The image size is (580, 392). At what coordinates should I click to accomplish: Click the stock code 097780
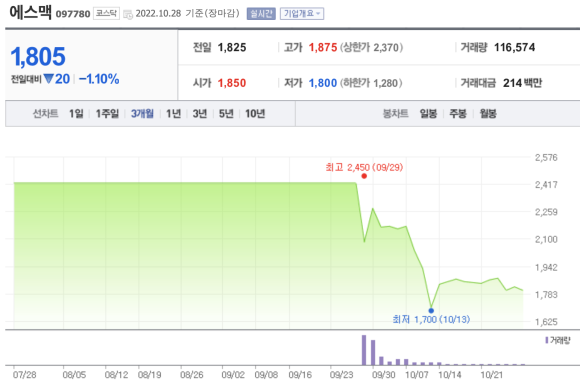pos(73,14)
